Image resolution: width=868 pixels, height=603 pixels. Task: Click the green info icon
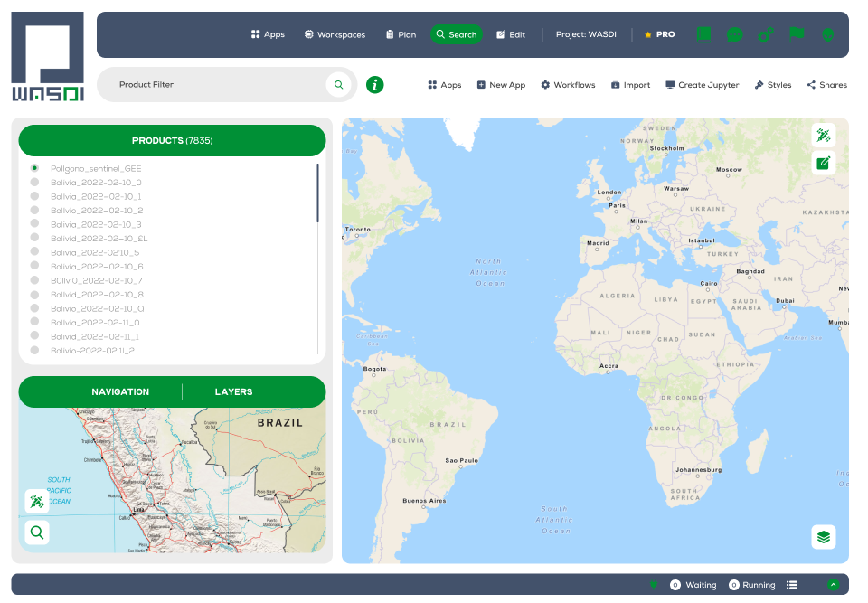(x=374, y=85)
